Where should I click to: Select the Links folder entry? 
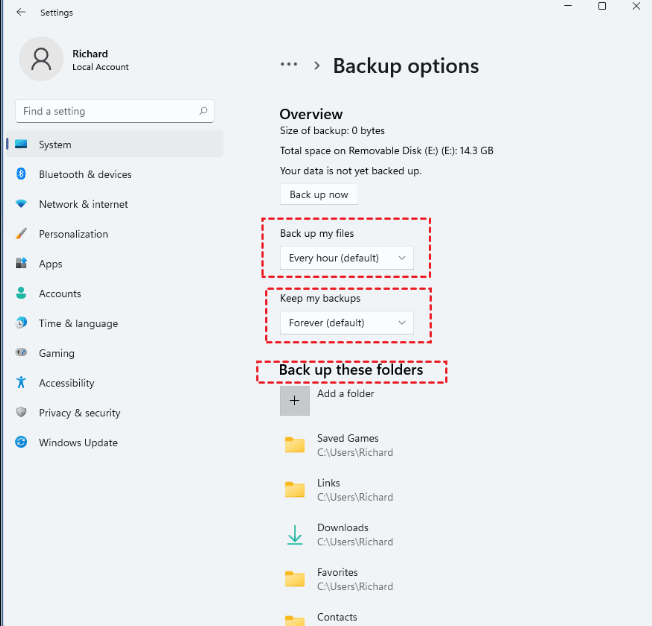click(339, 490)
